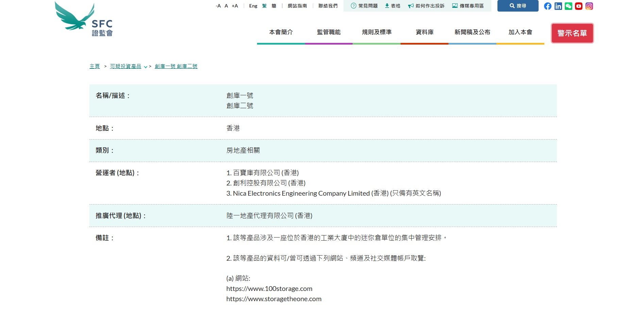Open the YouTube channel icon
This screenshot has width=644, height=310.
[579, 6]
